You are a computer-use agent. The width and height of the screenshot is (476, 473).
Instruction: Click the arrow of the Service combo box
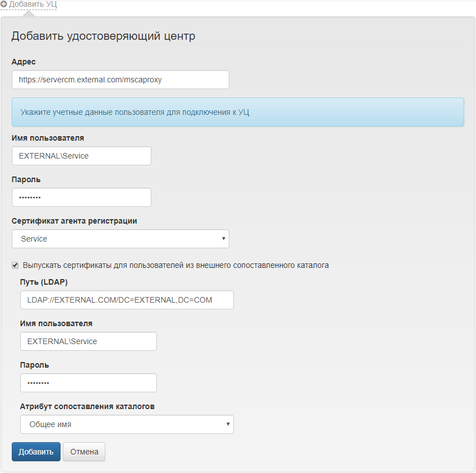(224, 238)
